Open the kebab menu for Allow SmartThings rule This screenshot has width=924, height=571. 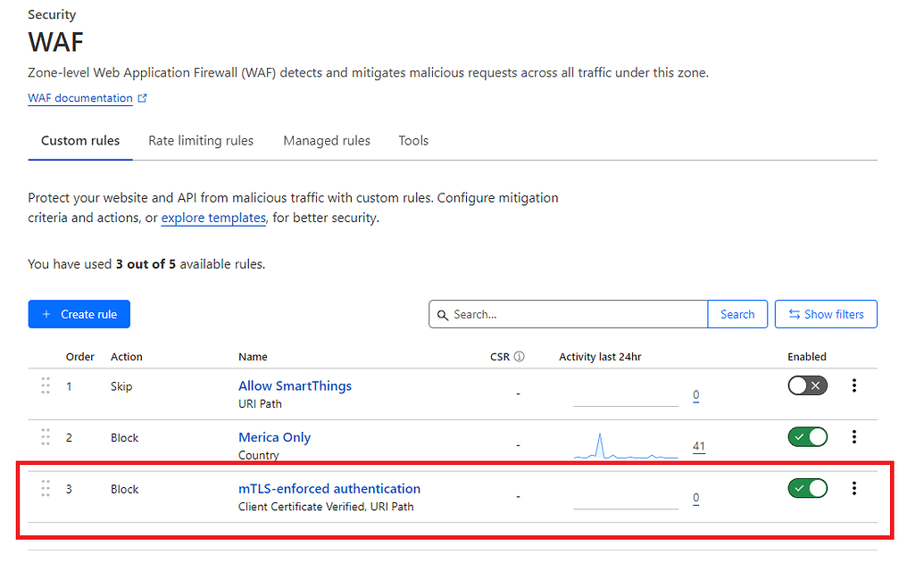point(854,385)
